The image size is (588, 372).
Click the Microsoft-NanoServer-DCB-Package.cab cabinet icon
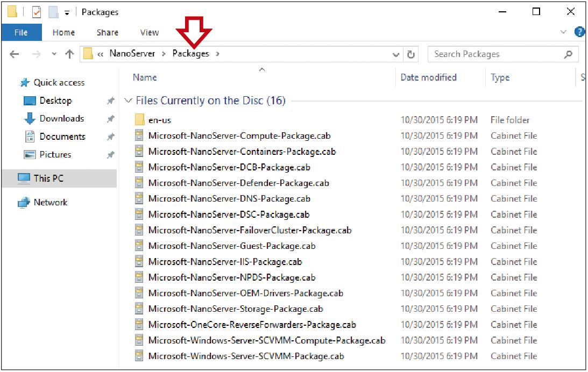tap(139, 167)
